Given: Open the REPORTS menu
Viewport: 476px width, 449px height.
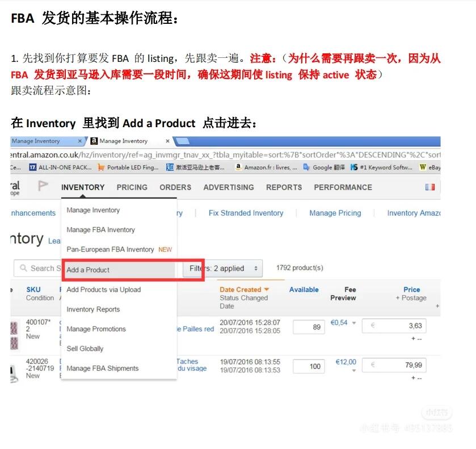Looking at the screenshot, I should [x=284, y=187].
